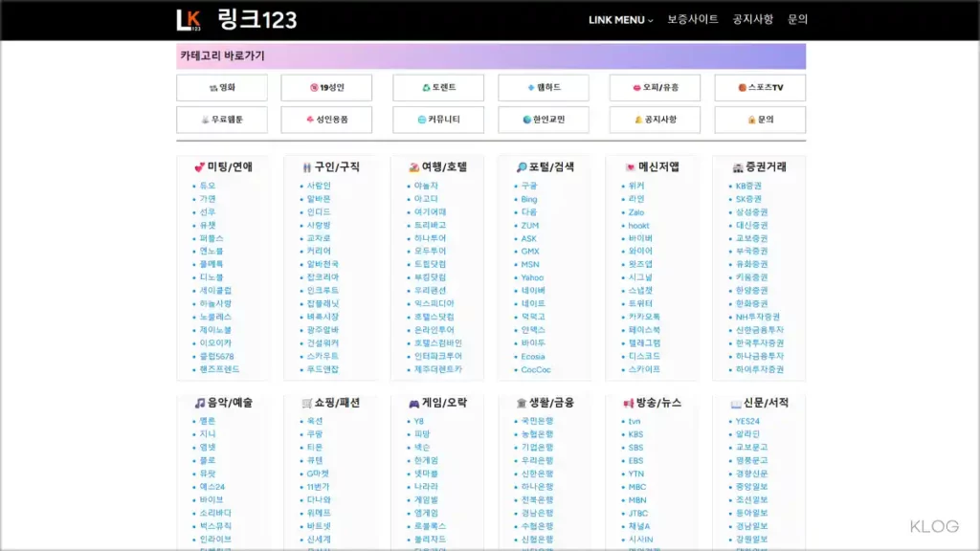Viewport: 980px width, 551px height.
Task: Open the 예스24 link under 음악/예술
Action: coord(212,487)
